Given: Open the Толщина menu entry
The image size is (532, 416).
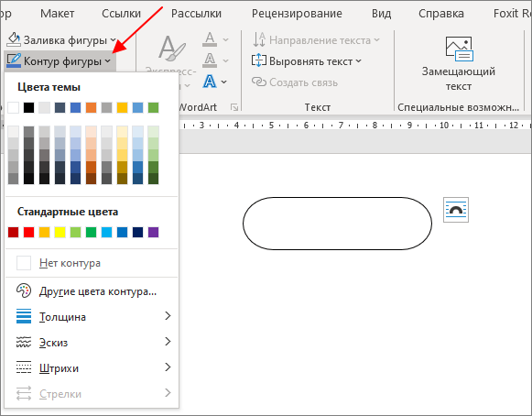Looking at the screenshot, I should pyautogui.click(x=92, y=316).
